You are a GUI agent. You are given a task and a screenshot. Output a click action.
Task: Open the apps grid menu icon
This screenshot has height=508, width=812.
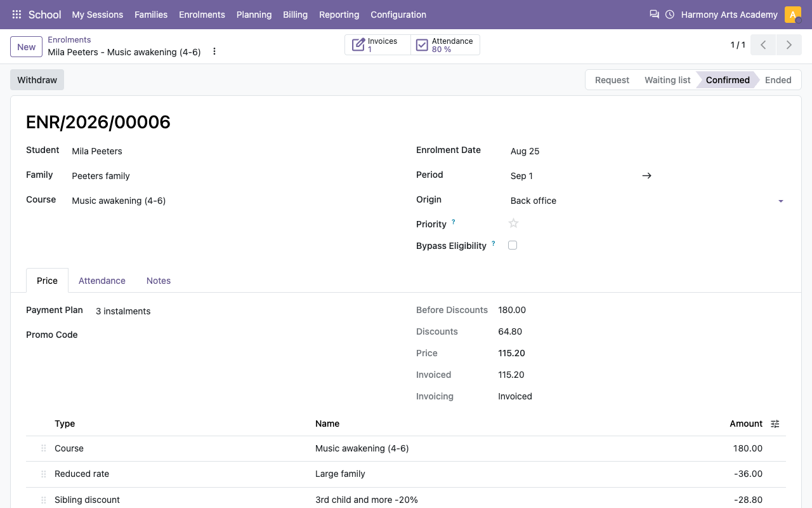click(x=16, y=14)
